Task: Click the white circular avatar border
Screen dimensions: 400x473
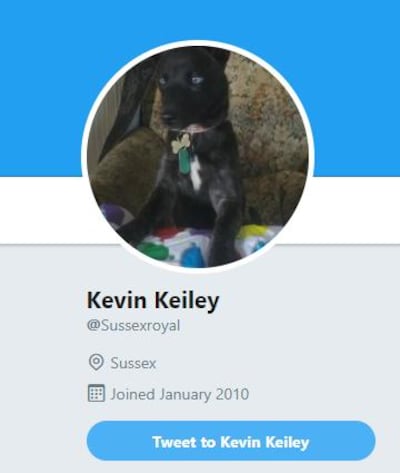Action: (x=197, y=43)
